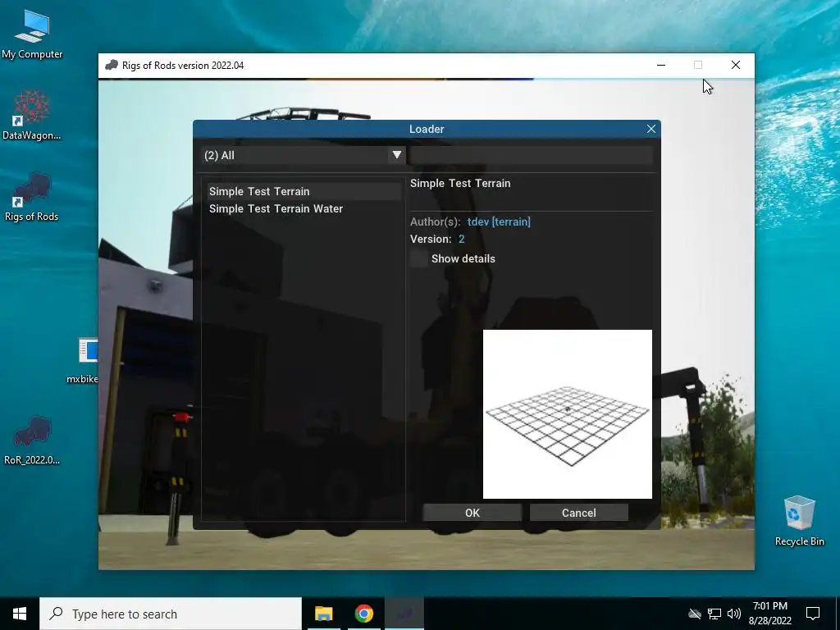Open the Recycle Bin icon
The width and height of the screenshot is (840, 630).
pos(799,521)
